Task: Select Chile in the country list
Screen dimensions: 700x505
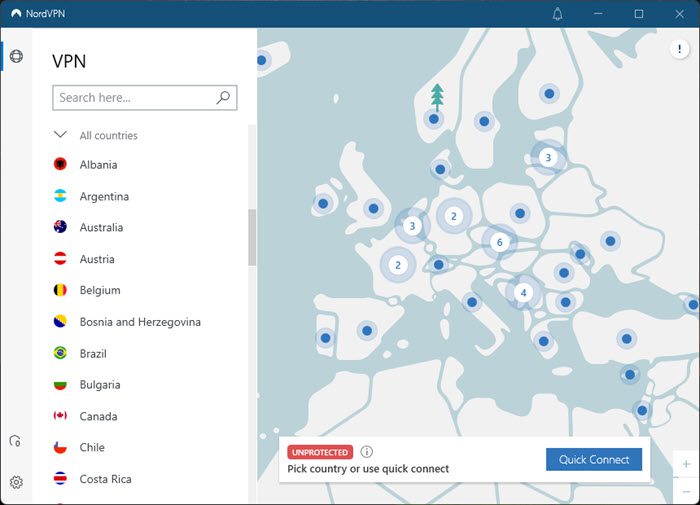Action: pos(92,447)
